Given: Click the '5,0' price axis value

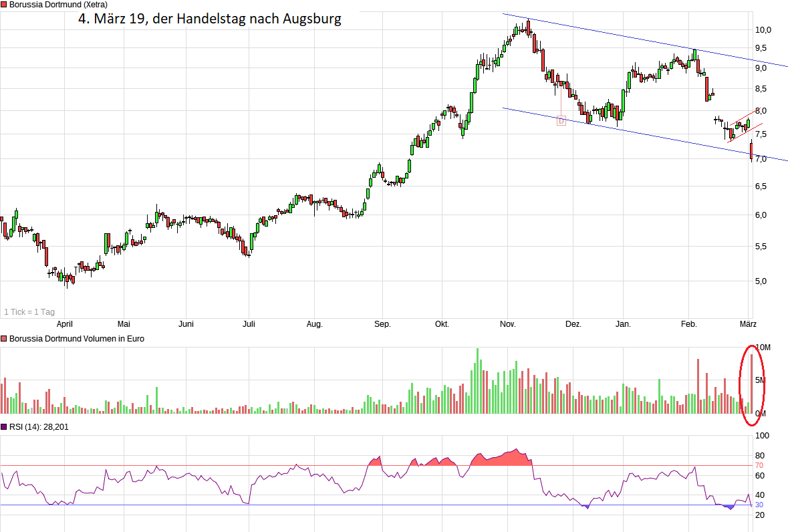Looking at the screenshot, I should 761,281.
